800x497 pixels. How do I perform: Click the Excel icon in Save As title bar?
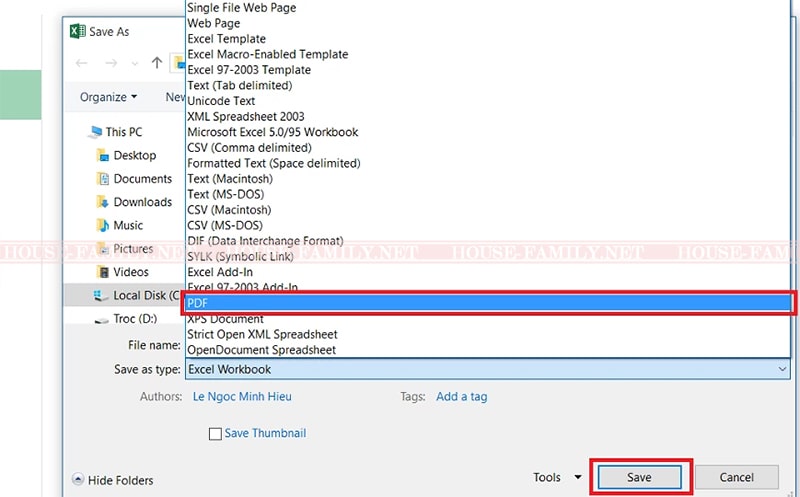[x=78, y=31]
